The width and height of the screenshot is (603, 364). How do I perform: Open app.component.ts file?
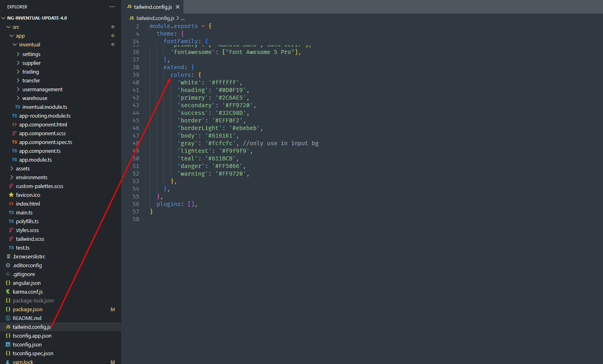click(40, 151)
